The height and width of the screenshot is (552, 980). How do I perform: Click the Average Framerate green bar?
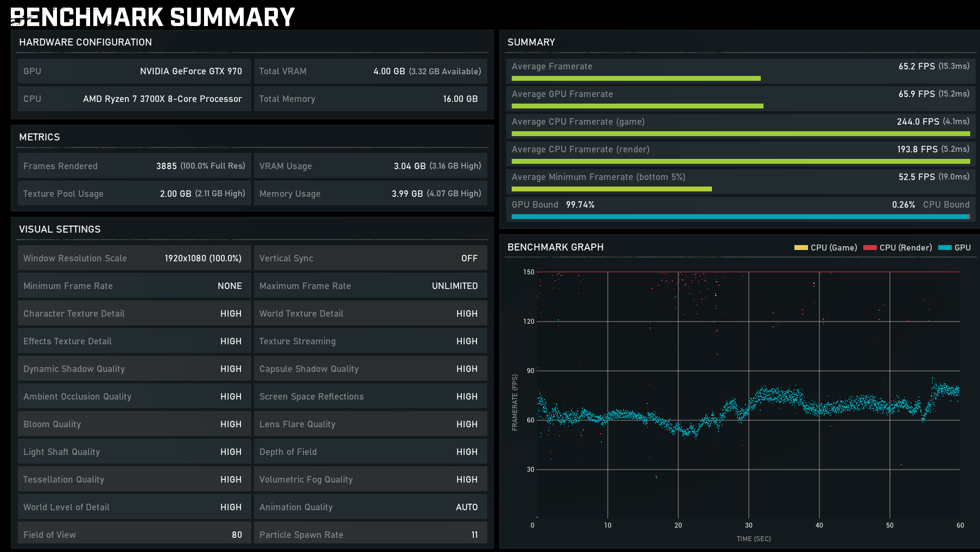coord(635,79)
